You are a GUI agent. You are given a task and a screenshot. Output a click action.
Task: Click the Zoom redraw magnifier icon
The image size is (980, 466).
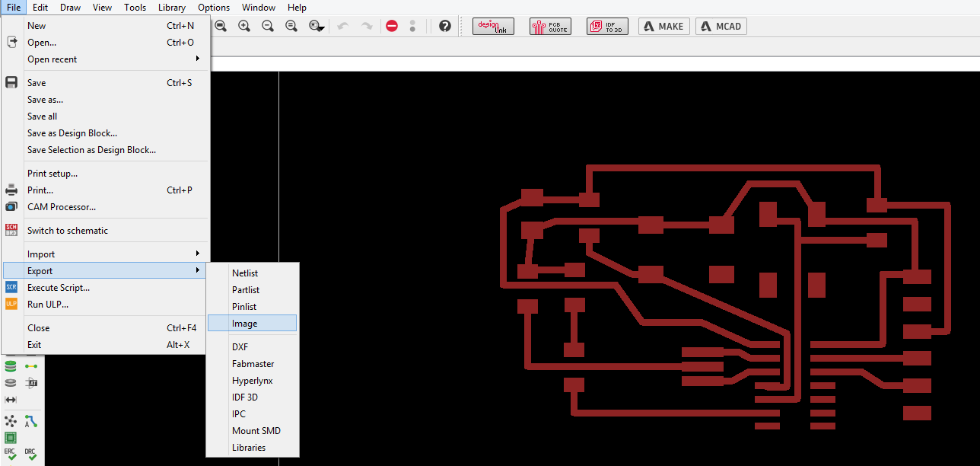tap(291, 26)
